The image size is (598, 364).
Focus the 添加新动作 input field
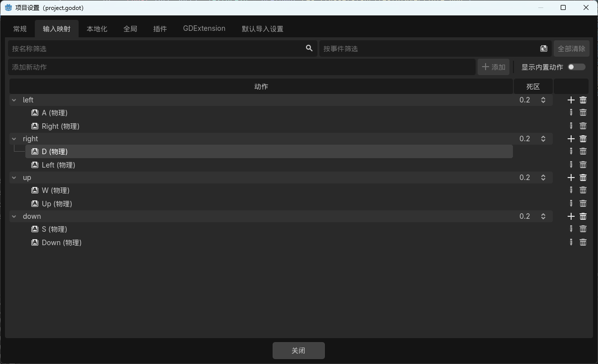(242, 67)
